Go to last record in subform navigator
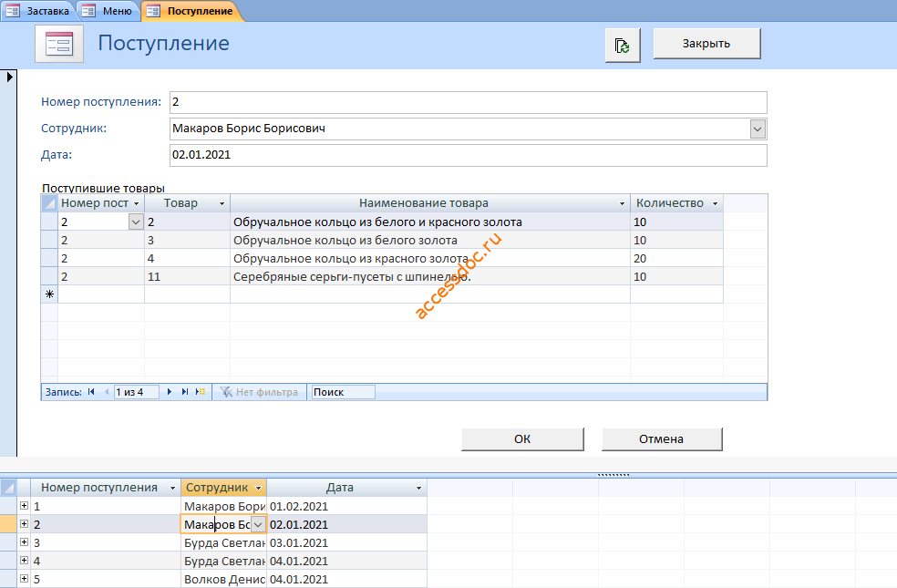This screenshot has height=588, width=897. pyautogui.click(x=185, y=392)
